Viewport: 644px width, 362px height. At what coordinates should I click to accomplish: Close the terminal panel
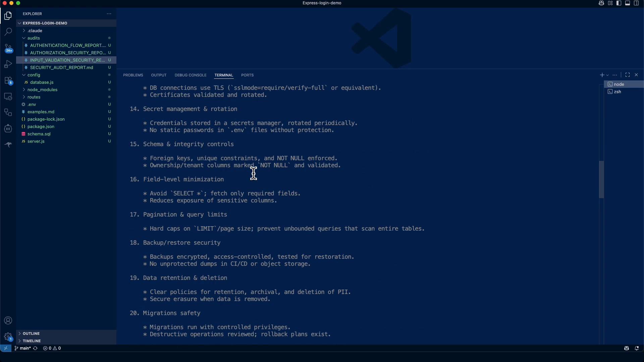coord(636,75)
